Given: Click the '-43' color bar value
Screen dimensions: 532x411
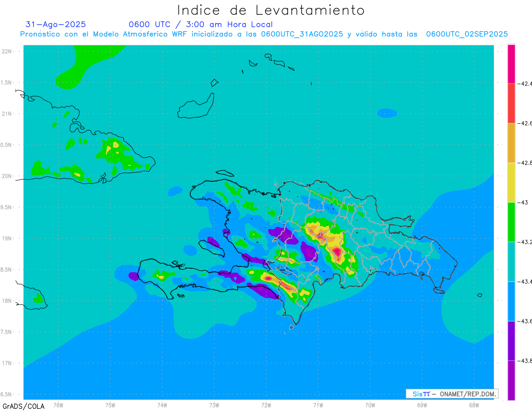Looking at the screenshot, I should coord(523,202).
